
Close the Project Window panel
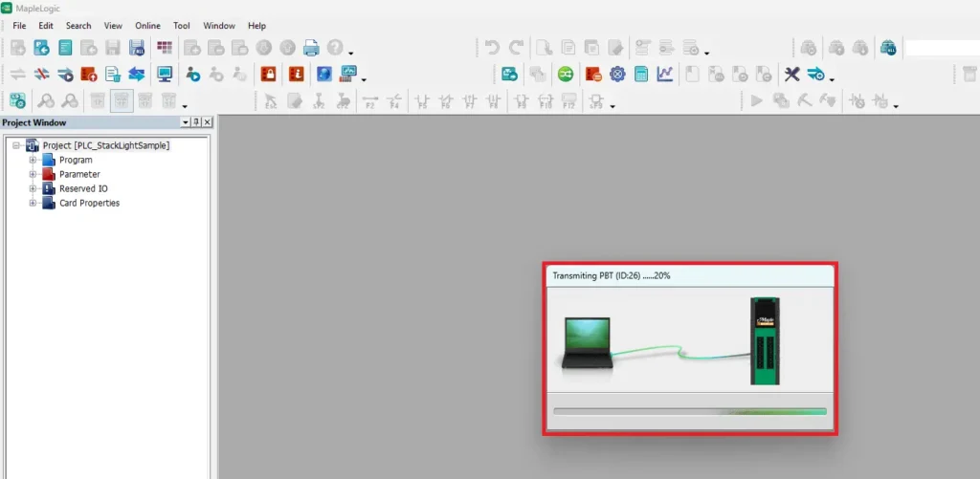pyautogui.click(x=207, y=122)
